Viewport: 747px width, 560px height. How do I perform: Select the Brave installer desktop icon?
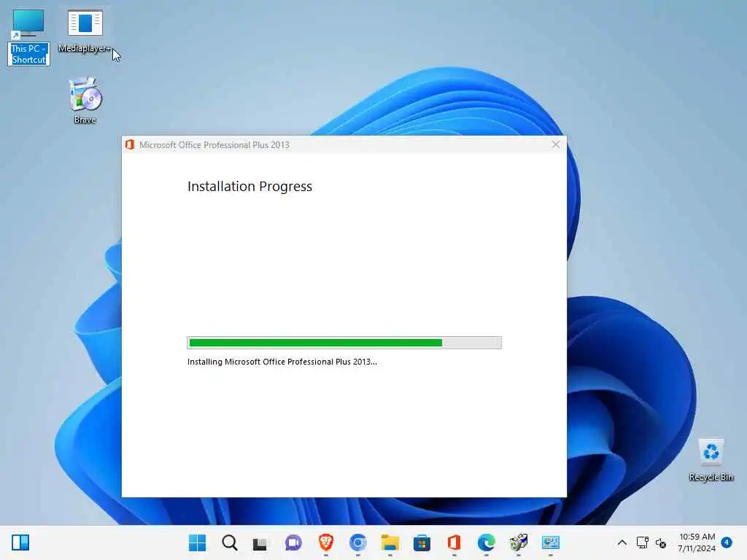point(85,101)
